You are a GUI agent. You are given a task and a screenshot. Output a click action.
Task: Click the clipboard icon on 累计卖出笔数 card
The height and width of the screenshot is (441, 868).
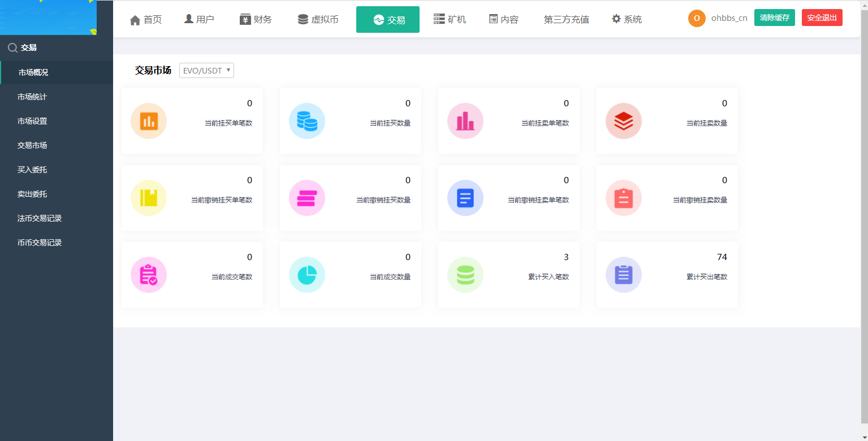[x=623, y=274]
